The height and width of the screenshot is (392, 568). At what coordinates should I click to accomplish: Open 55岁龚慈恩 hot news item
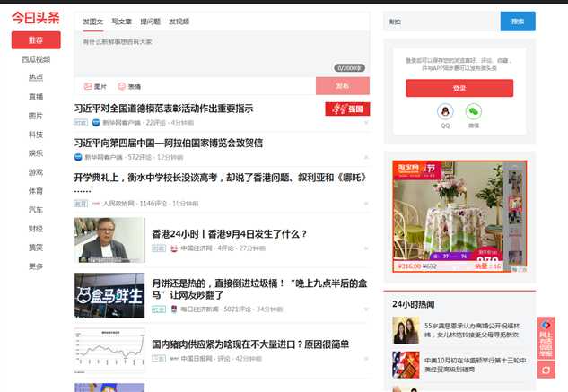tap(472, 330)
